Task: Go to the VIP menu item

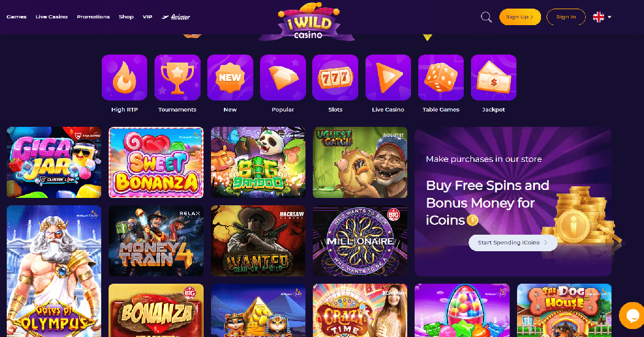Action: click(x=147, y=17)
